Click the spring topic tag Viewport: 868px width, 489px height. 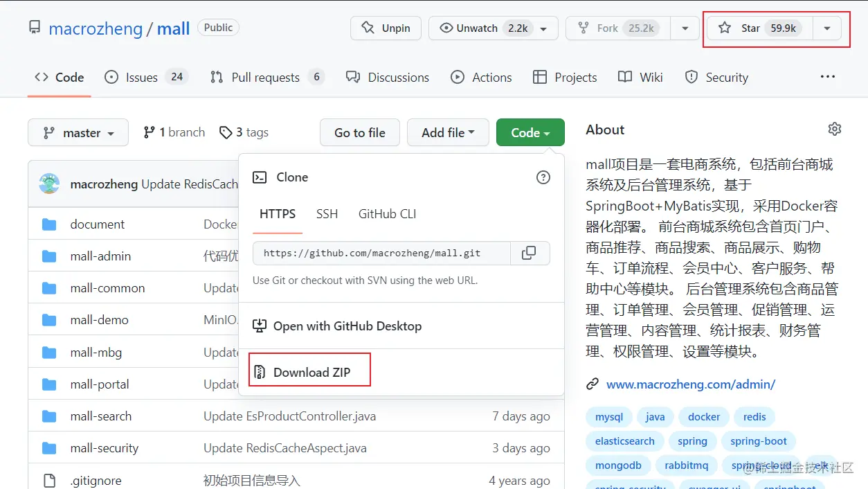pos(692,441)
